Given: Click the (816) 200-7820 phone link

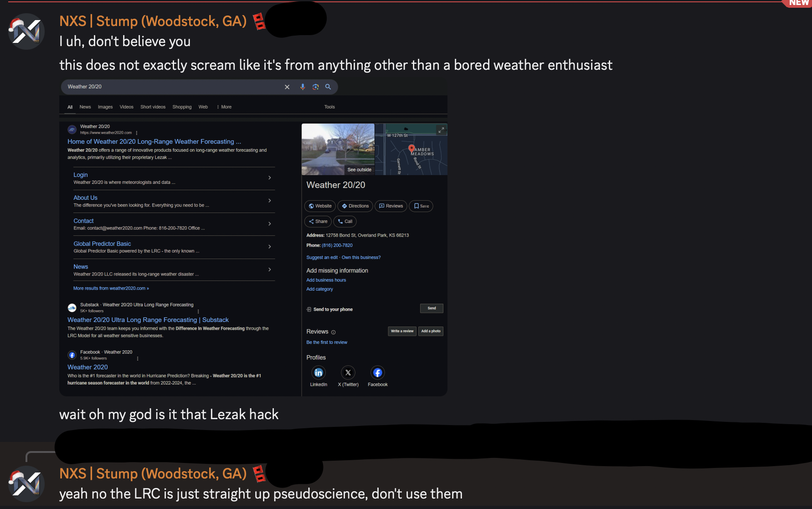Looking at the screenshot, I should point(337,245).
